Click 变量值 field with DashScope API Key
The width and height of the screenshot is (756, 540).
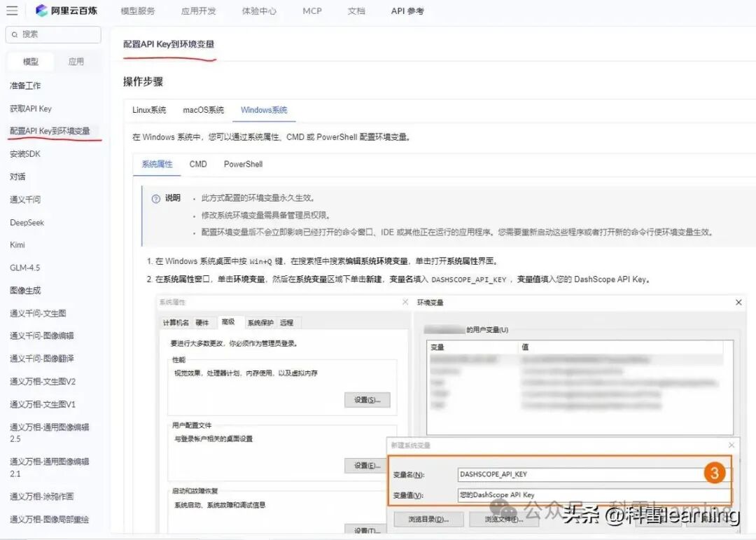[x=593, y=494]
